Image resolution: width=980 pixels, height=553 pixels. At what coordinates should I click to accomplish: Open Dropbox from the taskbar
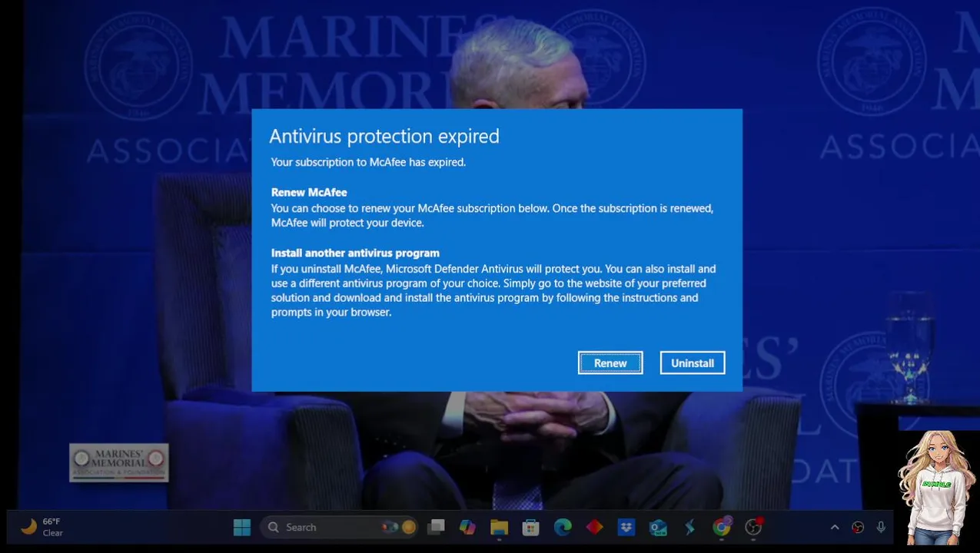pyautogui.click(x=626, y=527)
